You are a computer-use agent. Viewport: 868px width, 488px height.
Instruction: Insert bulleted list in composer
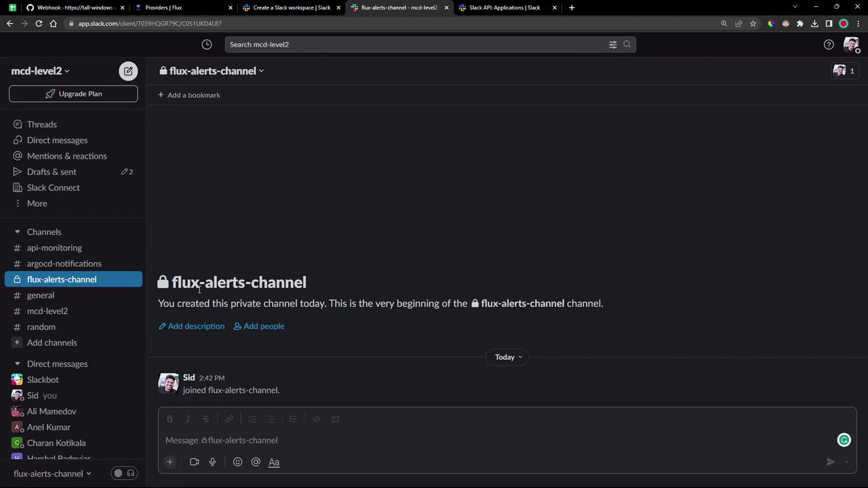pyautogui.click(x=271, y=419)
